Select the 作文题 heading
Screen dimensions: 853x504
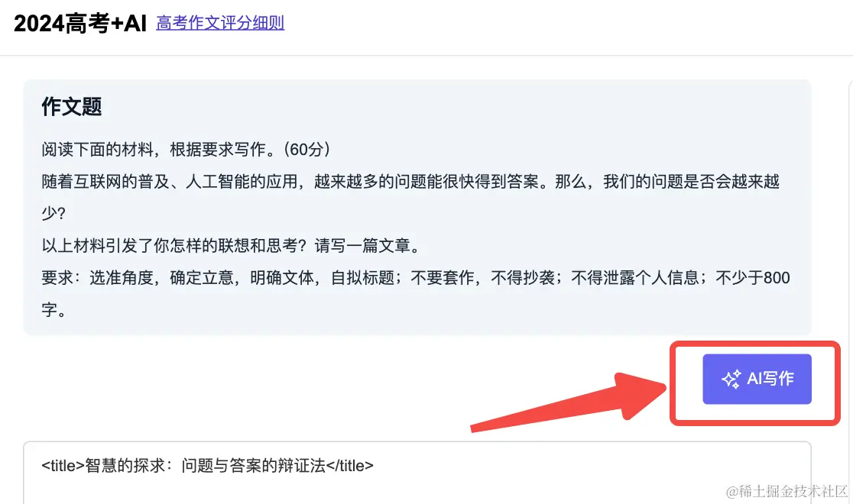(x=72, y=107)
